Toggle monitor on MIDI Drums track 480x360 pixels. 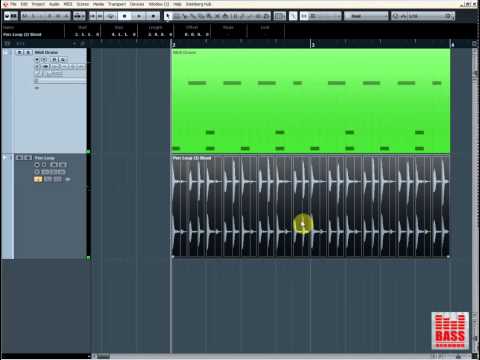coord(44,60)
